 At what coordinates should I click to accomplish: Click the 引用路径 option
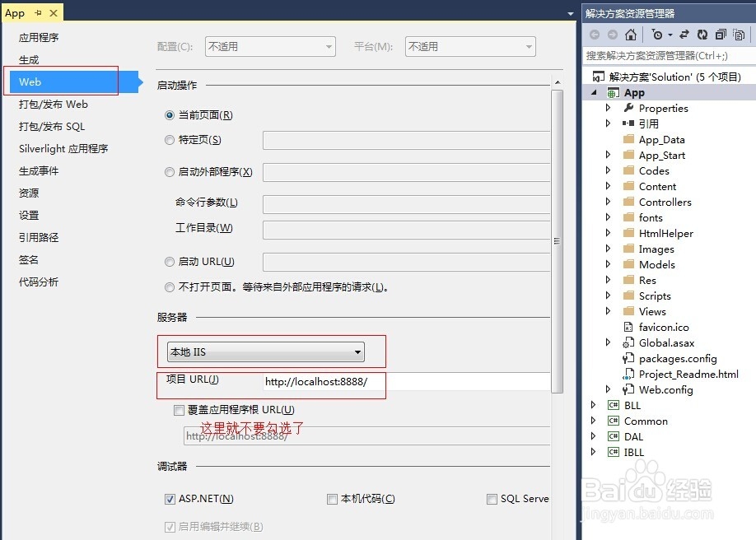tap(37, 237)
